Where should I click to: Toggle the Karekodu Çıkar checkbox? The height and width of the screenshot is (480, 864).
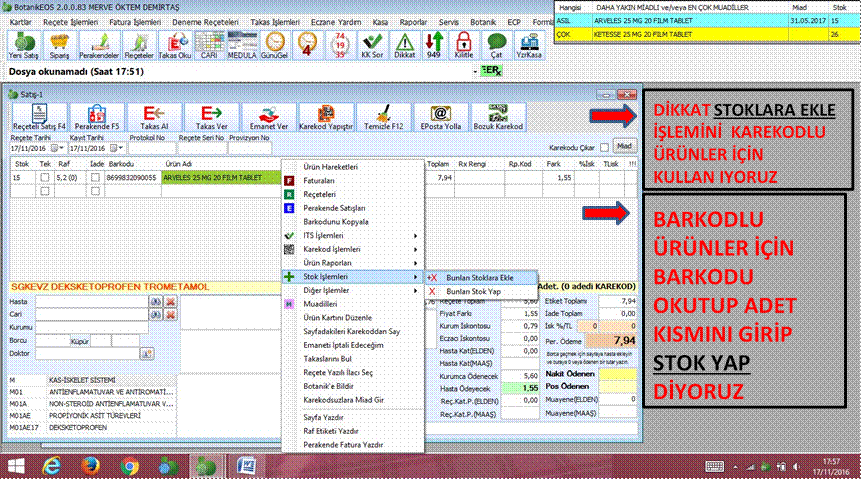pyautogui.click(x=604, y=144)
